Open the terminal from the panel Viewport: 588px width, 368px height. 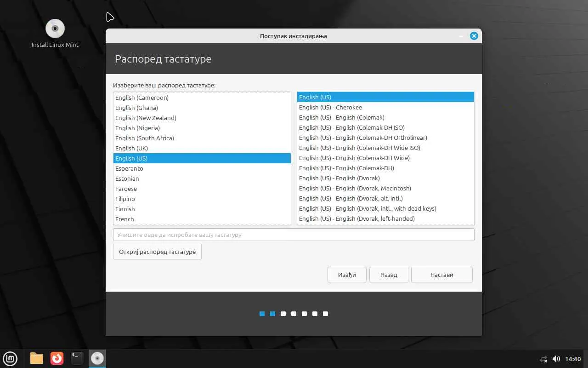(77, 358)
